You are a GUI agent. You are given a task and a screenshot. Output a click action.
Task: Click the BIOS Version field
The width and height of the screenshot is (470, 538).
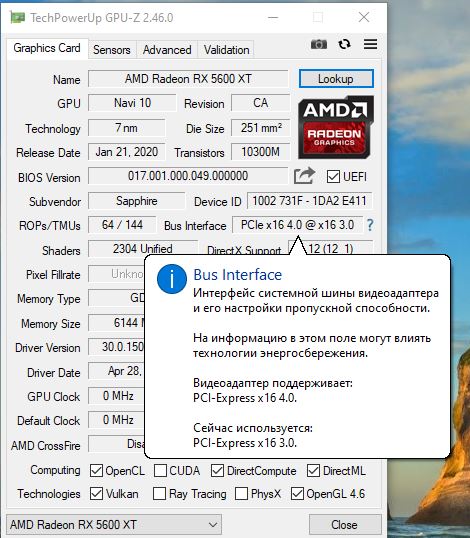pyautogui.click(x=188, y=176)
